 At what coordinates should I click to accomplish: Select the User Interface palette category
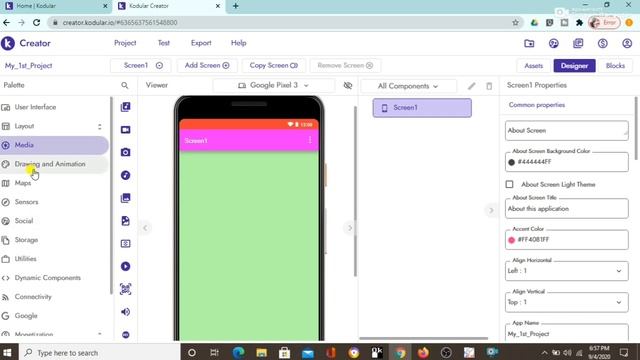[x=54, y=107]
